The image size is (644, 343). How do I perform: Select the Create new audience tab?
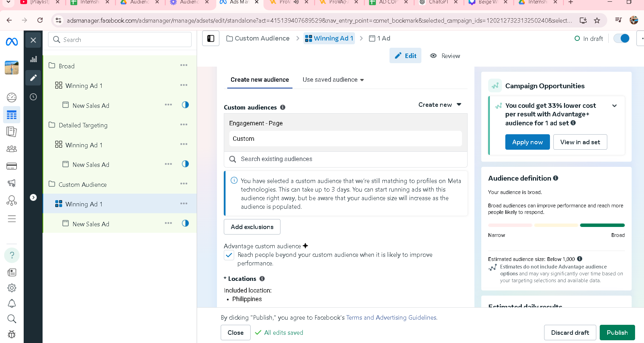click(260, 80)
